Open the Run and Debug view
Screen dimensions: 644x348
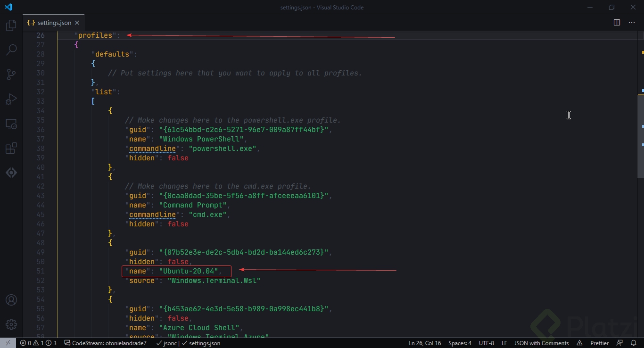click(11, 99)
